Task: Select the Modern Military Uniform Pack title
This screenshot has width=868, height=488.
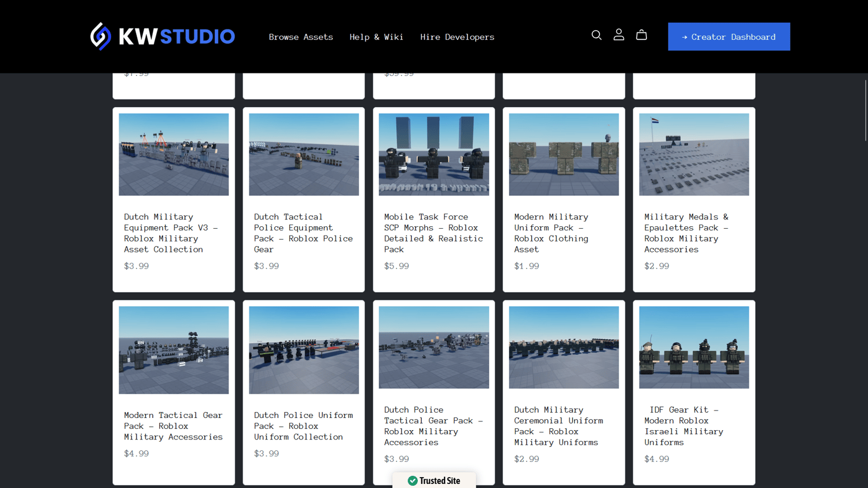Action: (551, 233)
